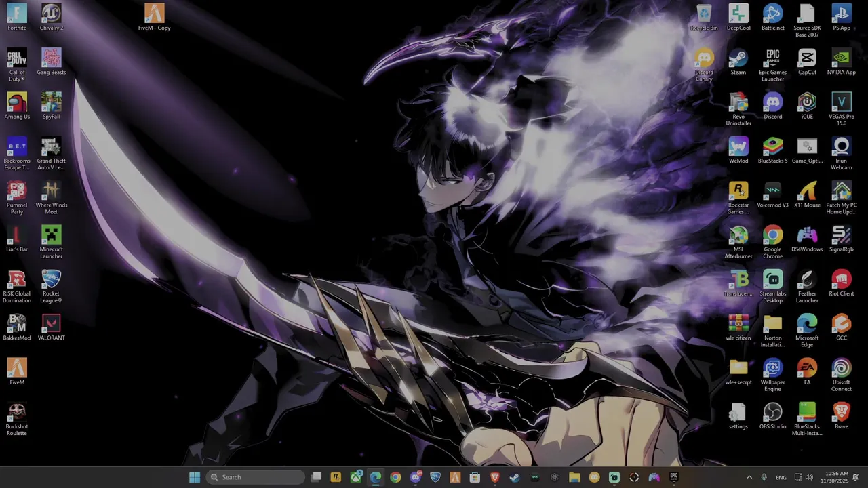
Task: Open File Explorer from the taskbar
Action: click(574, 477)
